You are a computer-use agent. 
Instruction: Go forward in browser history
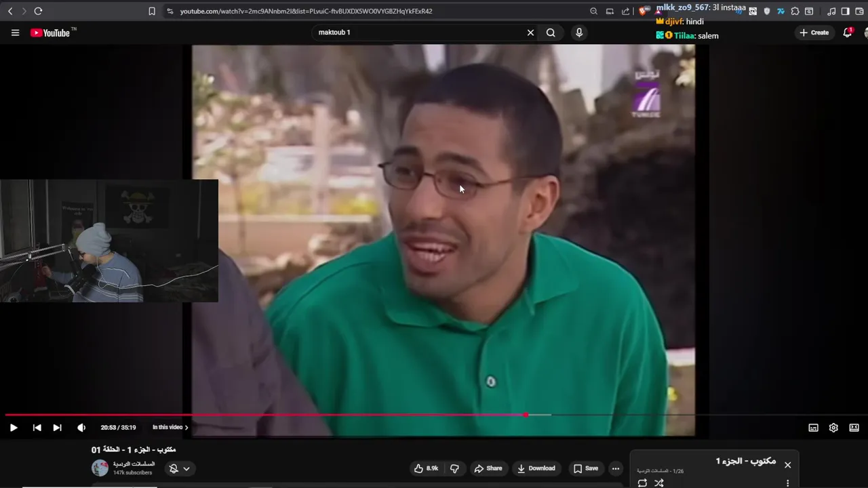tap(24, 11)
